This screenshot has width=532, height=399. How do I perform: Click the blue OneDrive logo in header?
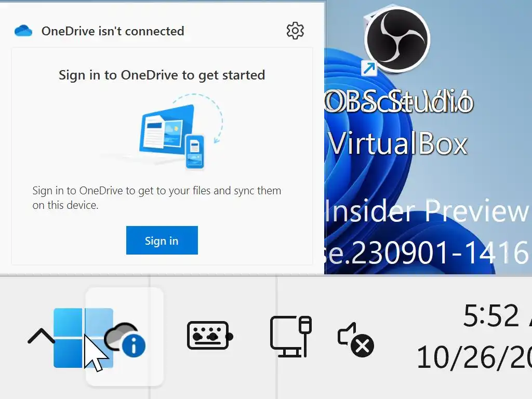23,31
